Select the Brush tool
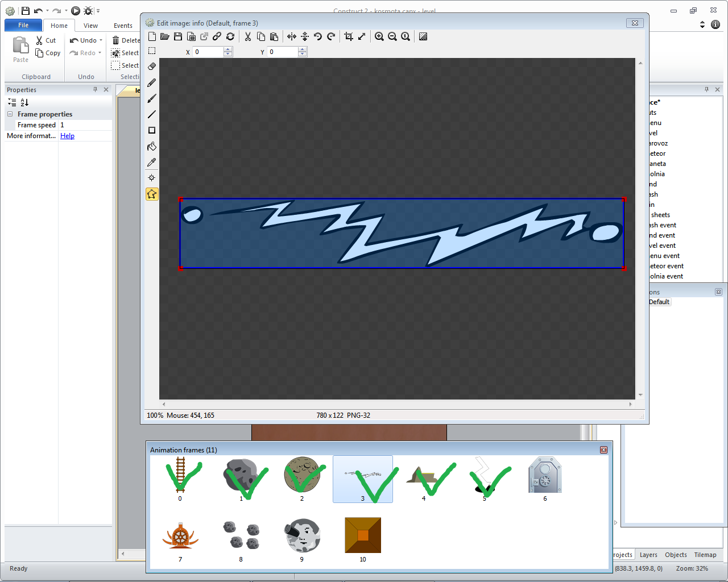This screenshot has height=582, width=728. point(152,98)
